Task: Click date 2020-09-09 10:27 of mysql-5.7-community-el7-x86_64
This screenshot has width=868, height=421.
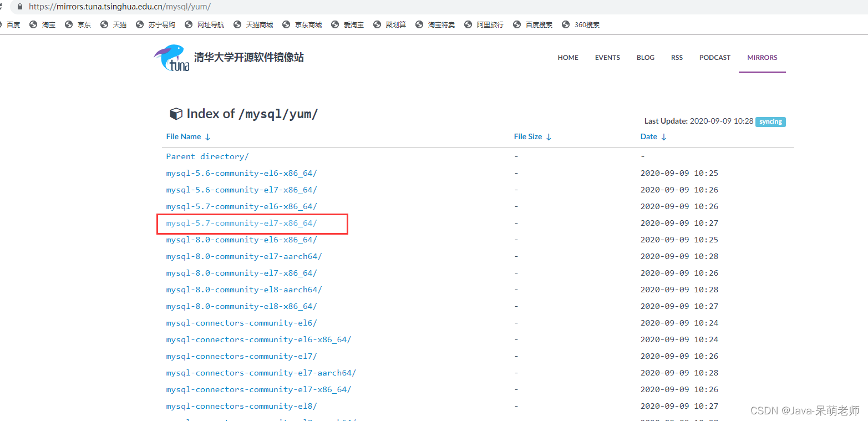Action: coord(679,223)
